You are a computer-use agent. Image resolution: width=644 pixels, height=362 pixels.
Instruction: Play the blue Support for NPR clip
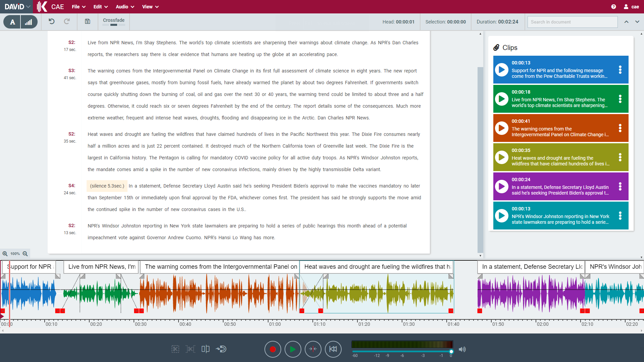pyautogui.click(x=501, y=70)
